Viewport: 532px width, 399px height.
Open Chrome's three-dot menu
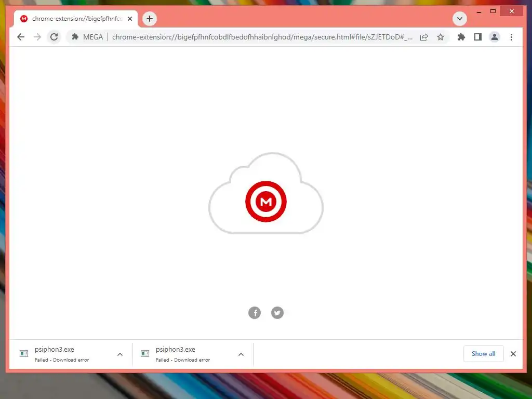click(511, 37)
